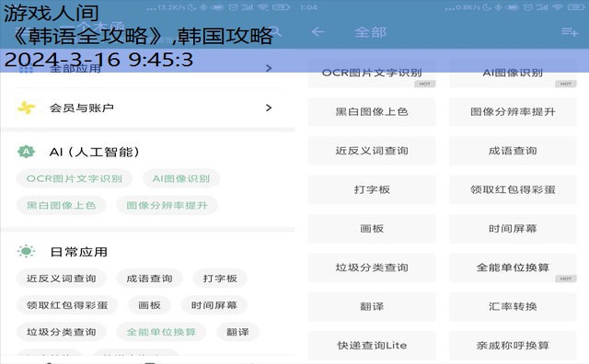Open 亲戚称呼换算 tile
The width and height of the screenshot is (589, 364).
click(513, 346)
